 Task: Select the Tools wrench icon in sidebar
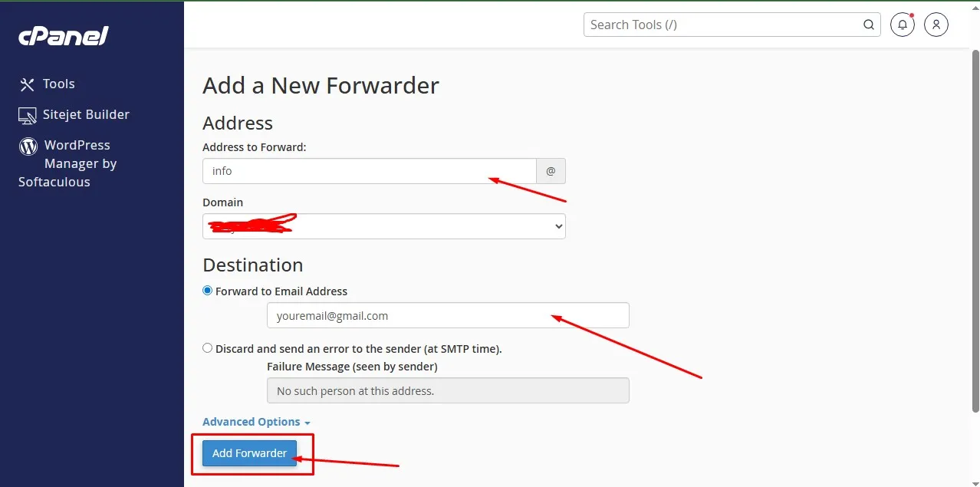point(25,84)
